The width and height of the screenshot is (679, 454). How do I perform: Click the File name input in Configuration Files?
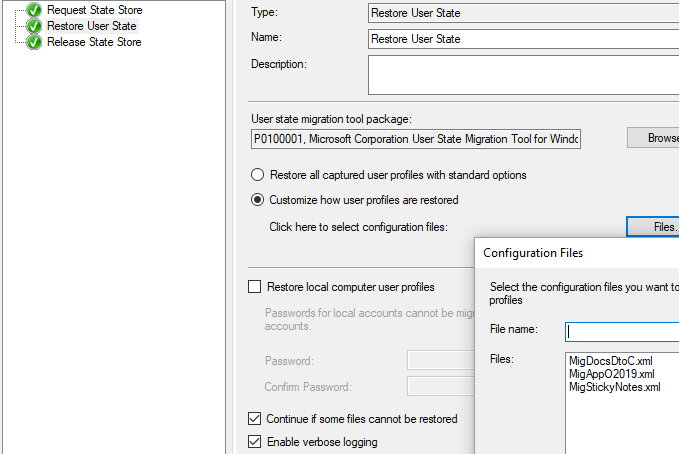click(622, 330)
